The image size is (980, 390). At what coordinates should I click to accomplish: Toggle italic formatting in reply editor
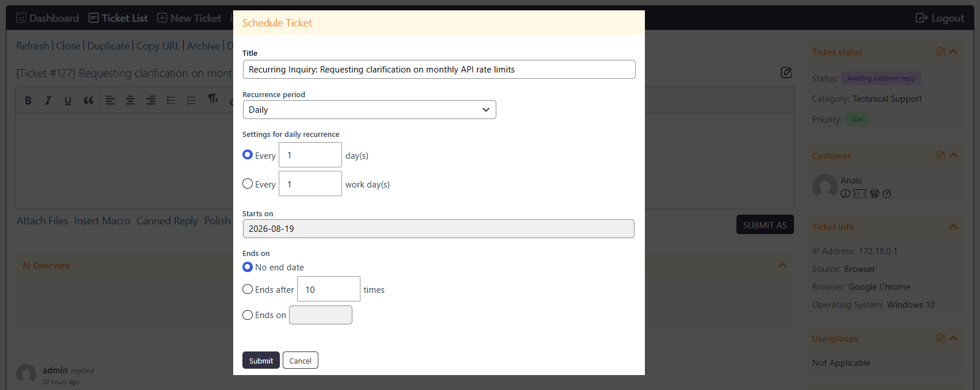point(48,100)
